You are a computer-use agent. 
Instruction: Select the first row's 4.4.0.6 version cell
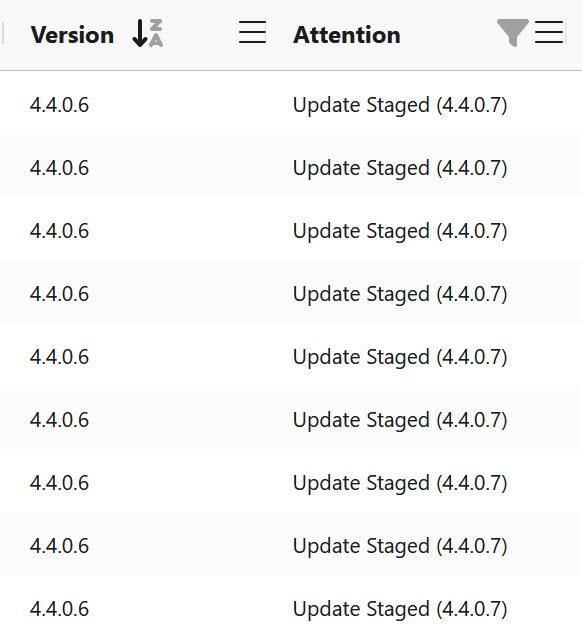coord(59,105)
